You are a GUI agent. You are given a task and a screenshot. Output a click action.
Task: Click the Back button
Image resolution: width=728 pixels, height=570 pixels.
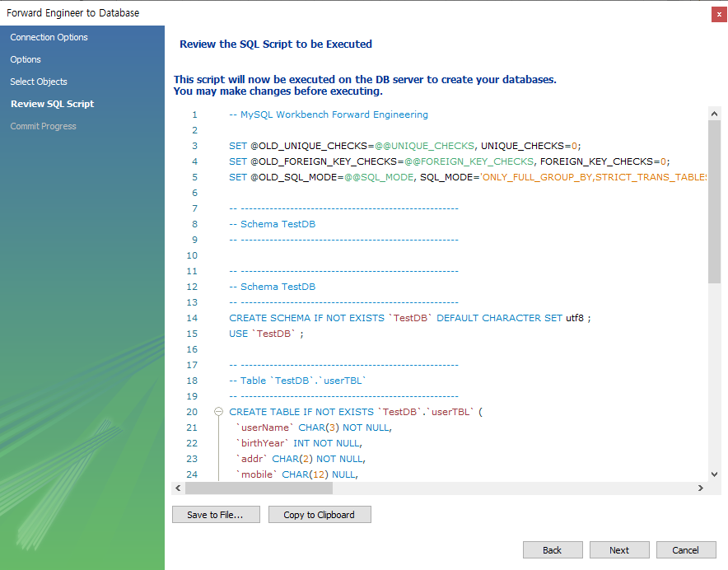(553, 550)
